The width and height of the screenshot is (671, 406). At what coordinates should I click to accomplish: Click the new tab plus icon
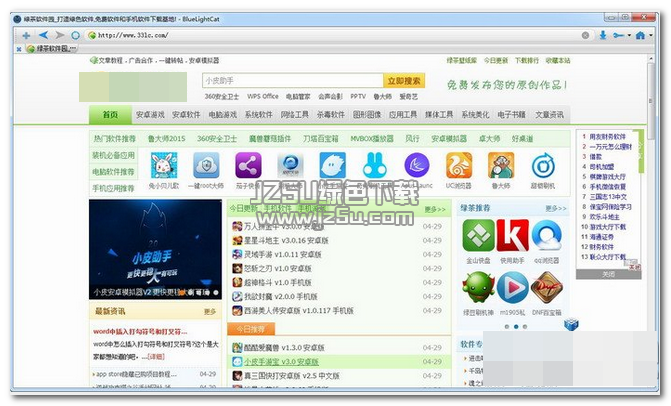26,36
